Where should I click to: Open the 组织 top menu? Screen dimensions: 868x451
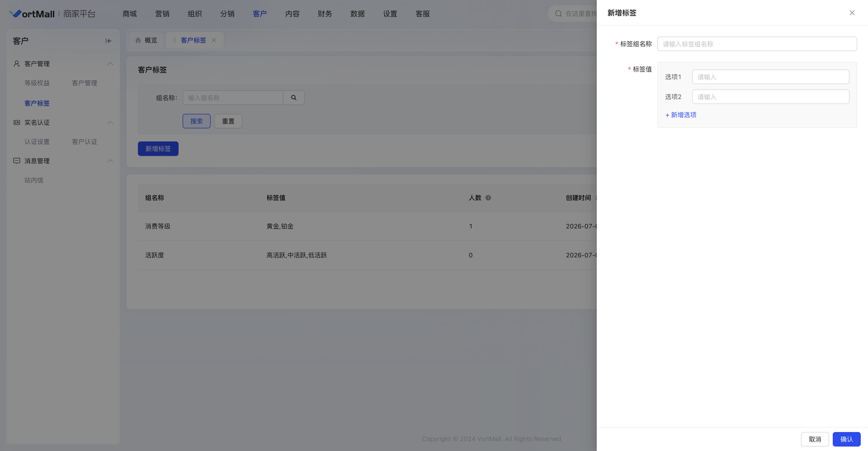pyautogui.click(x=195, y=14)
